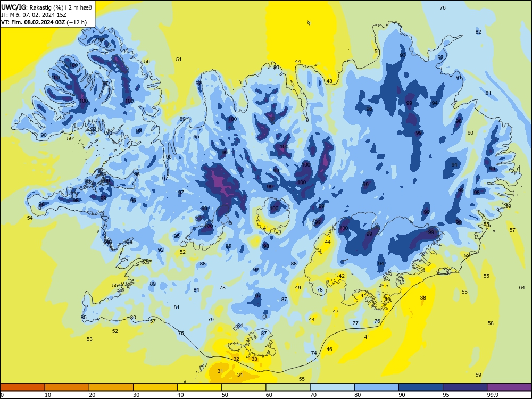Click the purple legend swatch above 99.9
Image resolution: width=532 pixels, height=399 pixels.
[x=509, y=387]
